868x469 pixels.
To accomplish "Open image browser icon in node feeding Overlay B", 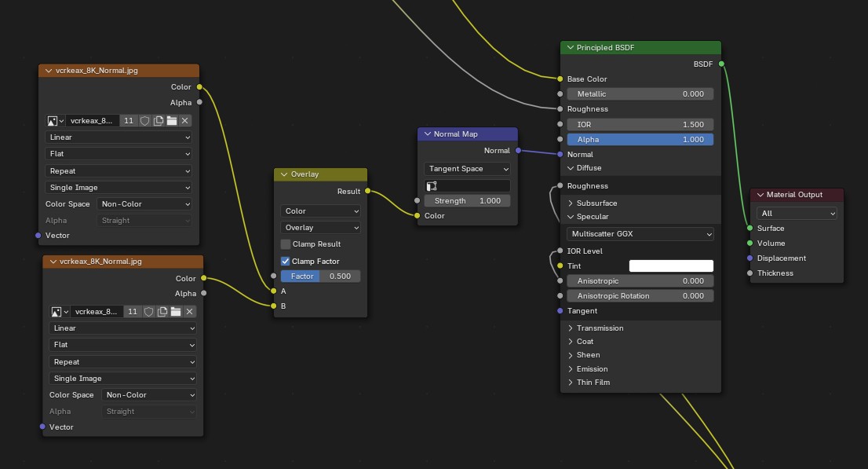I will click(59, 312).
